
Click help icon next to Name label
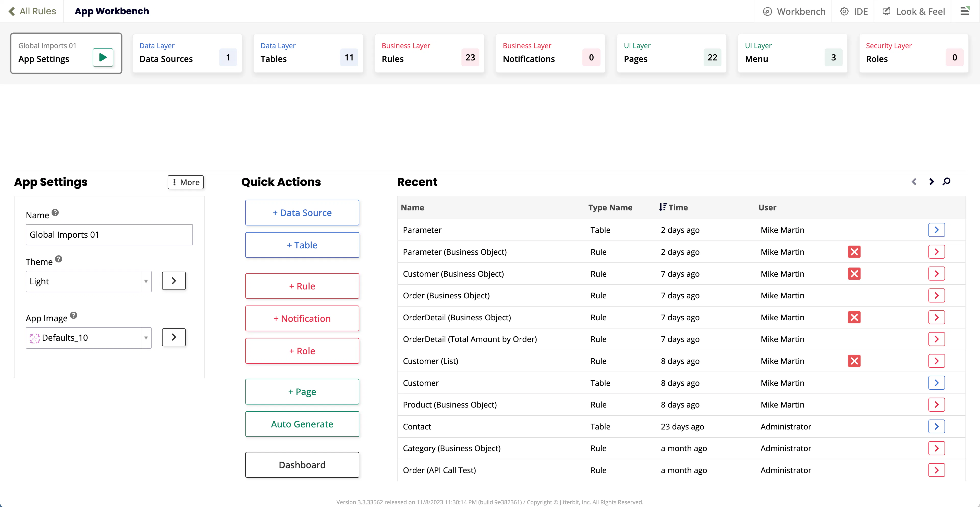[x=55, y=212]
